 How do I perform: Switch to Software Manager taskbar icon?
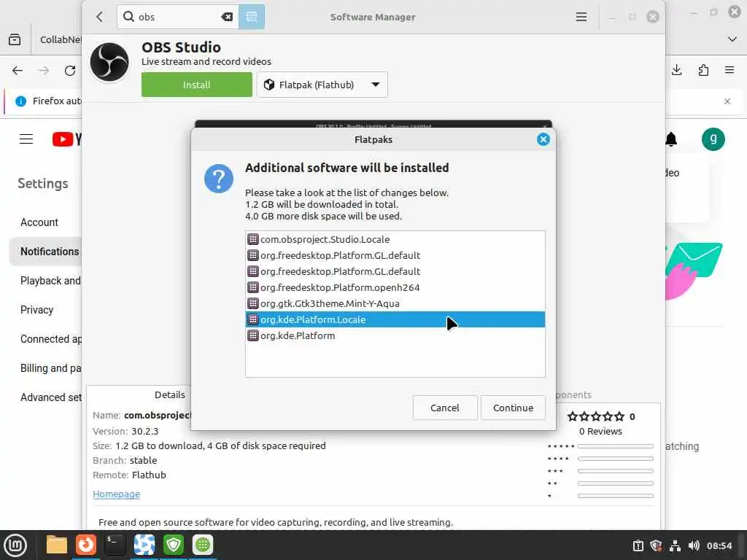coord(203,545)
